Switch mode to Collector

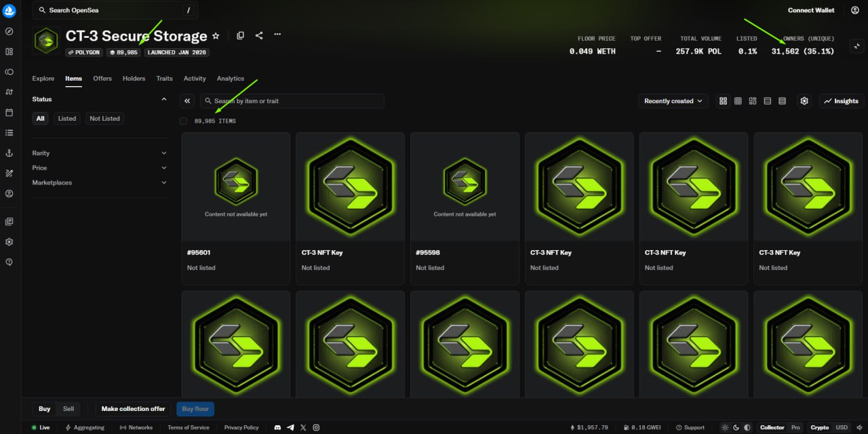pos(772,428)
